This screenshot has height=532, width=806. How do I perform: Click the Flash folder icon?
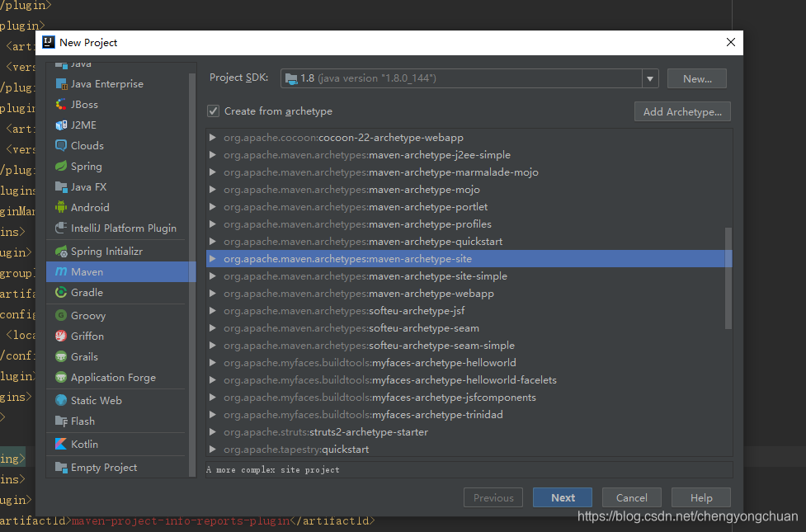[61, 421]
